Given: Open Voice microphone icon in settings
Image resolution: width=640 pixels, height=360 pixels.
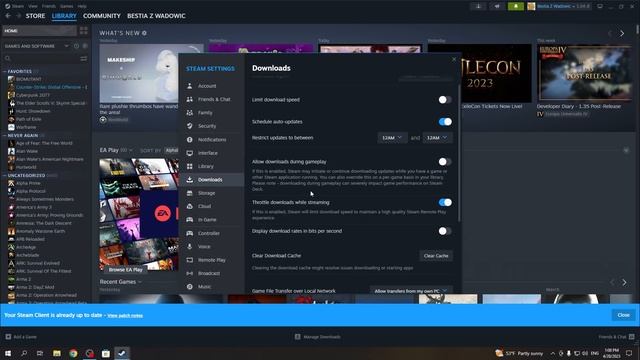Looking at the screenshot, I should (189, 247).
